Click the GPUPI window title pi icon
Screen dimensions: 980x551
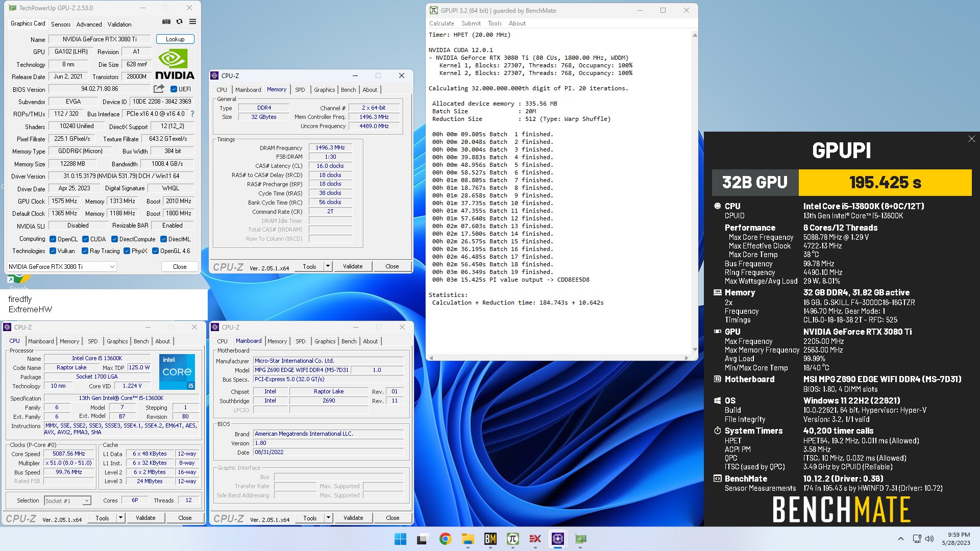point(433,10)
